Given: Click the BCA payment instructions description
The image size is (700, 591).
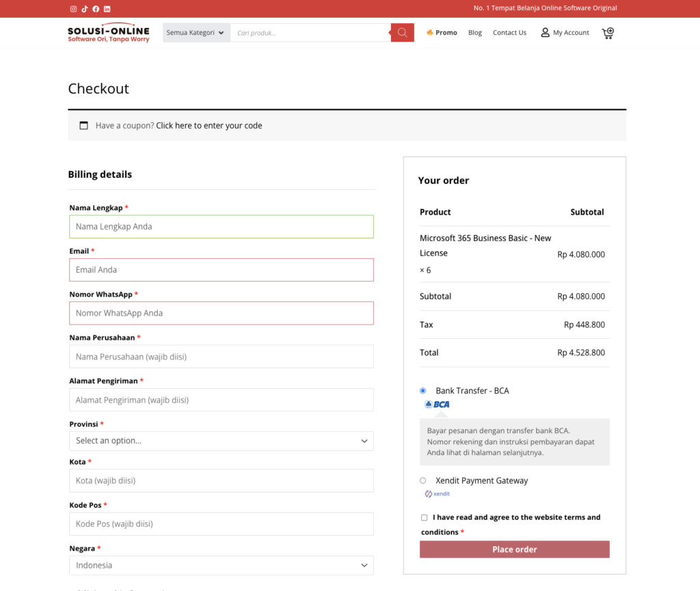Looking at the screenshot, I should click(x=514, y=441).
